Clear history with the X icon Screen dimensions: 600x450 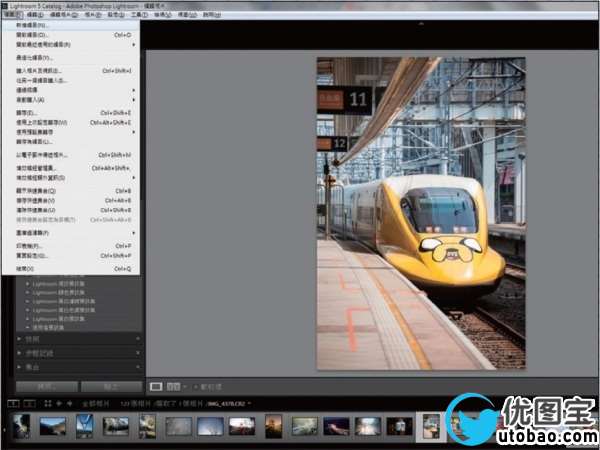tap(138, 353)
